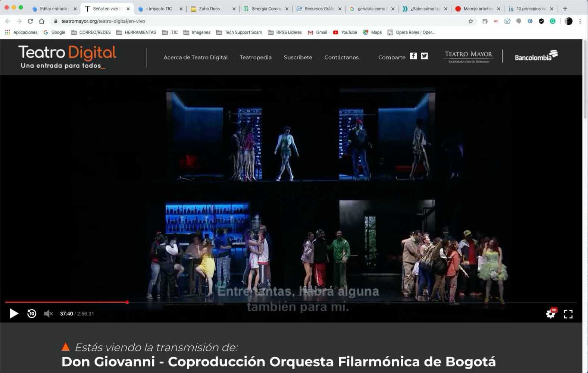The width and height of the screenshot is (588, 373).
Task: Open the video quality settings gear
Action: (x=551, y=314)
